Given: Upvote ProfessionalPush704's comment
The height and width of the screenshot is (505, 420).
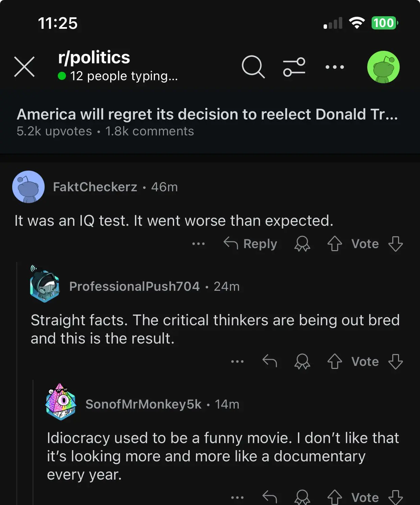Looking at the screenshot, I should point(334,361).
